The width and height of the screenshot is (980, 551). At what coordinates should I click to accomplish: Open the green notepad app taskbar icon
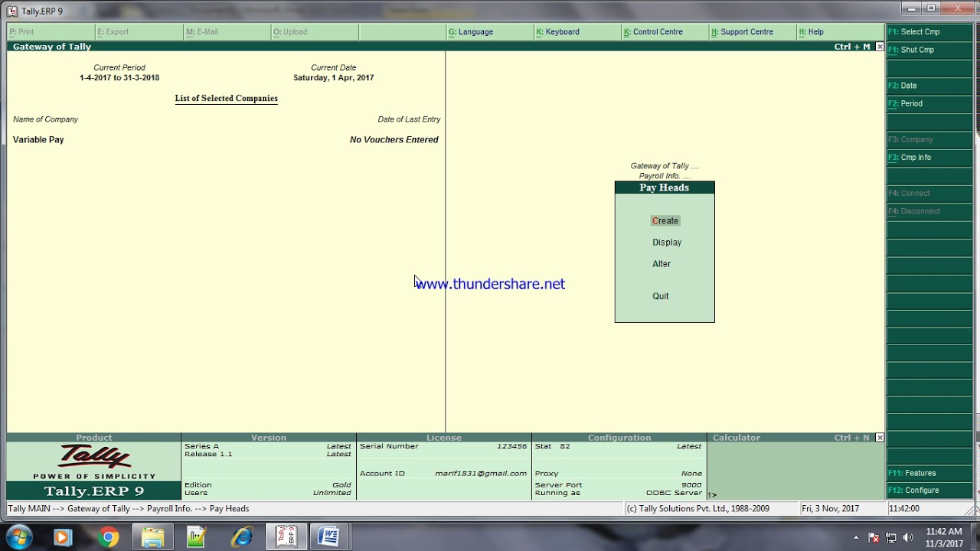tap(197, 538)
